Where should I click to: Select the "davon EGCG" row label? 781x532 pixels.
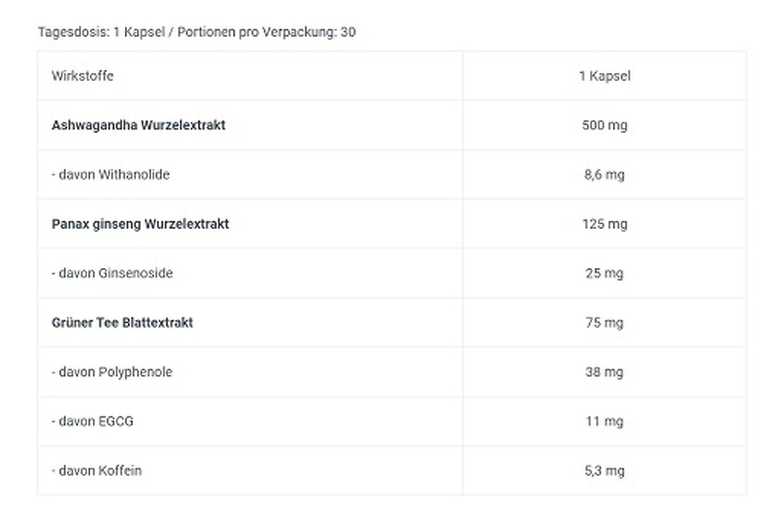pos(93,421)
